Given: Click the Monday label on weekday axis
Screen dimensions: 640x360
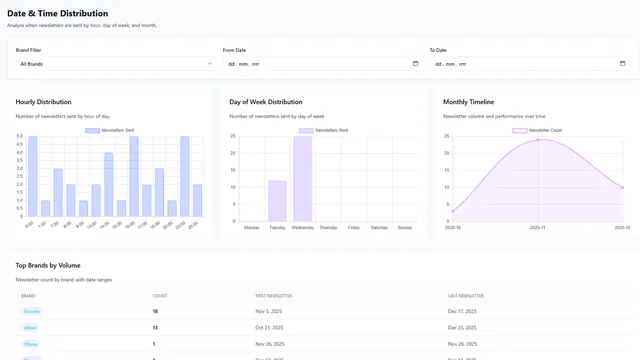Looking at the screenshot, I should (252, 228).
